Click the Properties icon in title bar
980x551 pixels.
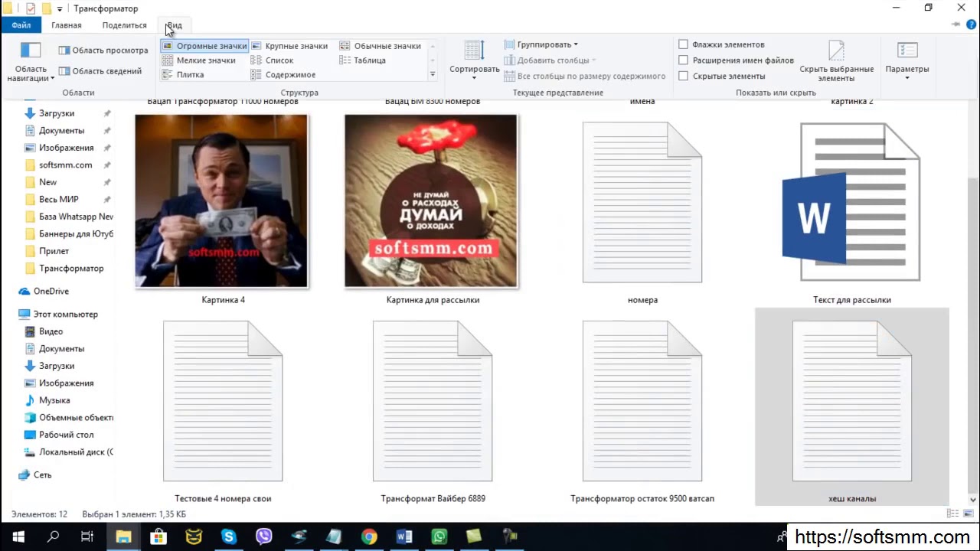[x=31, y=8]
